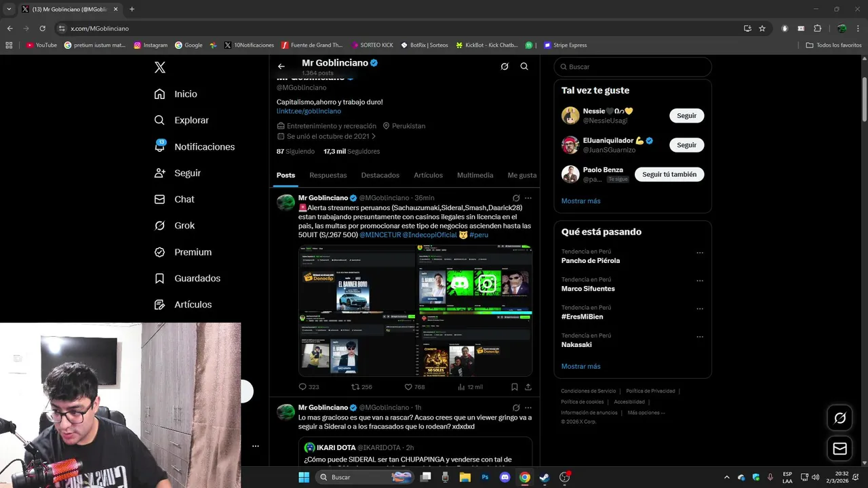Switch to Destacados tab
Screen dimensions: 868x488
point(380,175)
